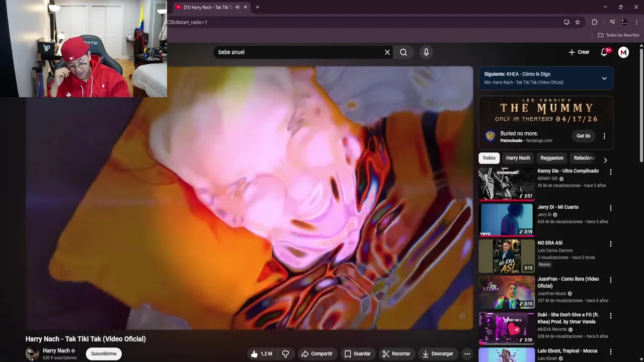
Task: Show more filter chips with right arrow
Action: pos(605,160)
